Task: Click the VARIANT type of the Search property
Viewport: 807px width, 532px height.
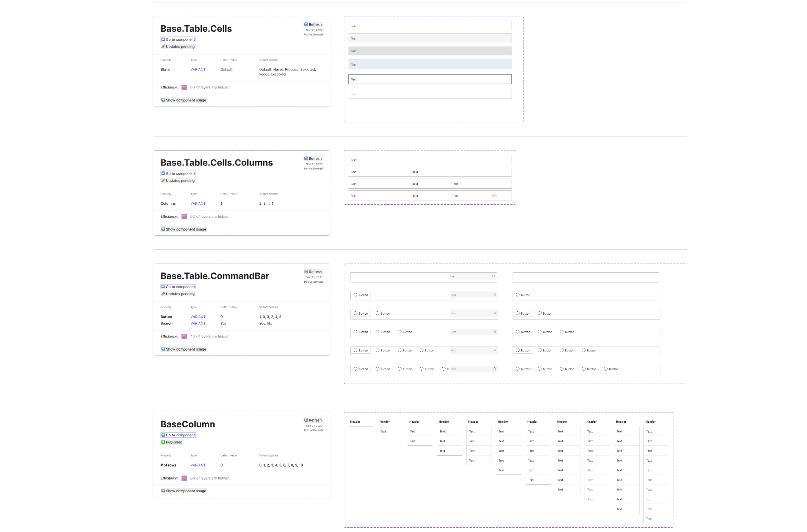Action: 198,323
